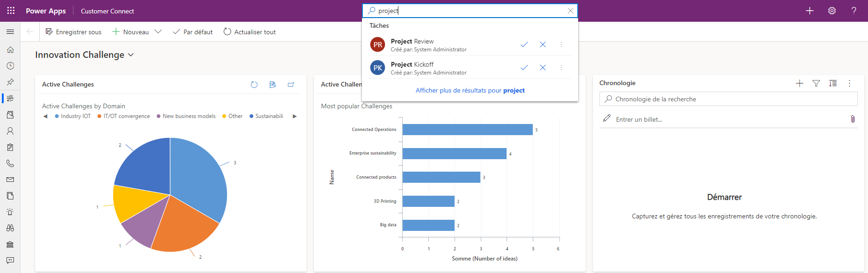Expand the Active Challenges chart
Viewport: 868px width, 273px height.
click(291, 85)
